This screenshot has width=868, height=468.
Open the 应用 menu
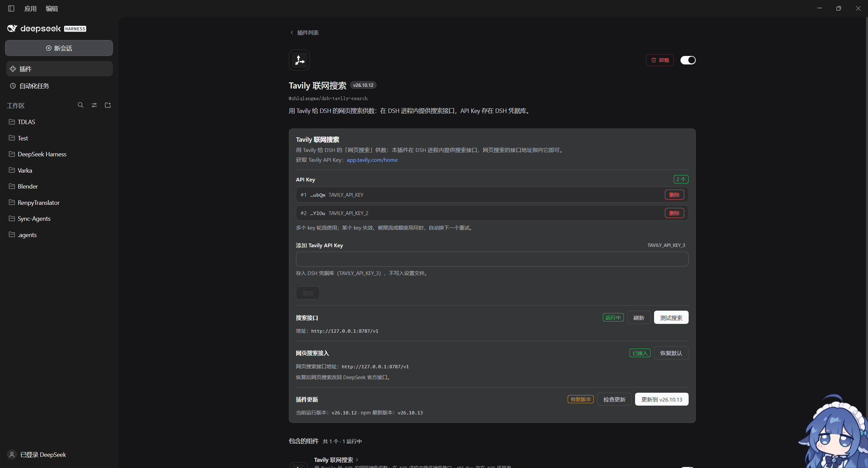[31, 8]
